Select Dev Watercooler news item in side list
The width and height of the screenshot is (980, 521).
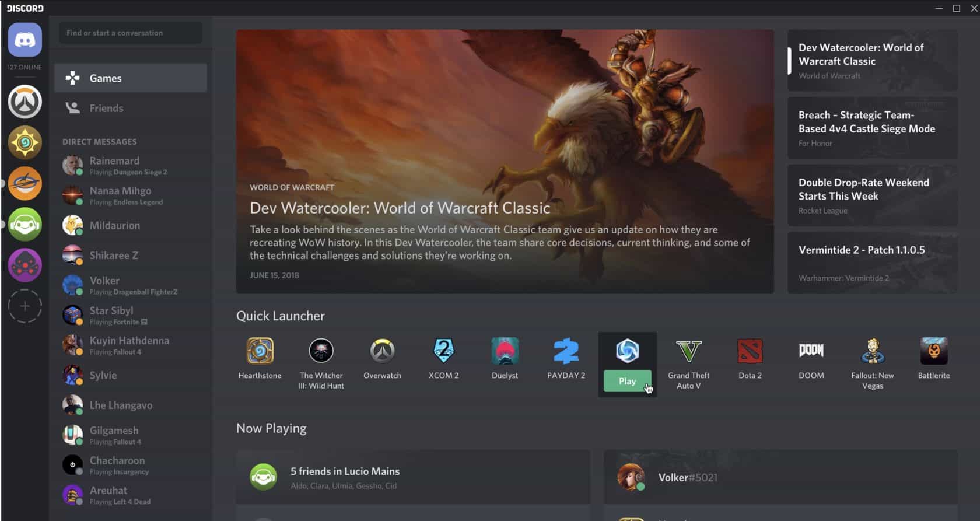pos(872,60)
